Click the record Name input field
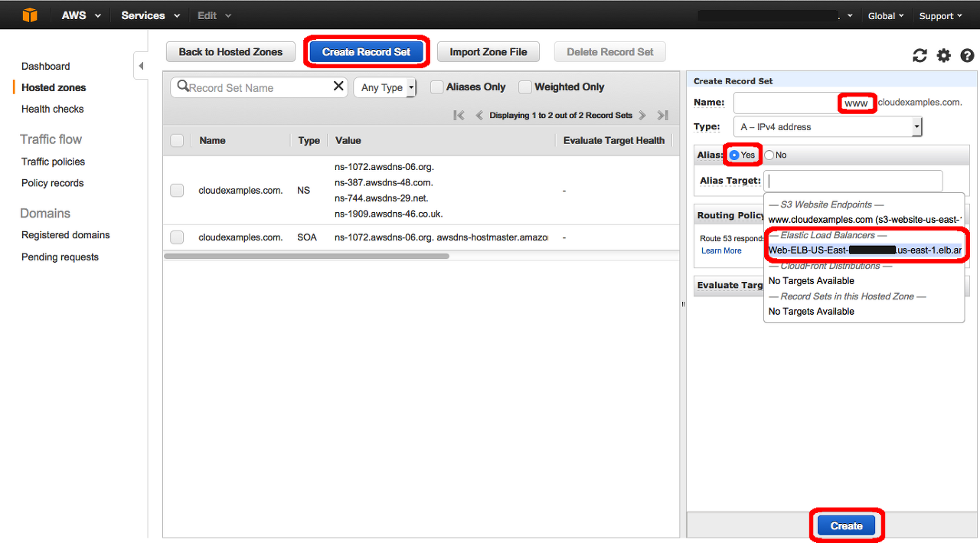 [x=804, y=103]
